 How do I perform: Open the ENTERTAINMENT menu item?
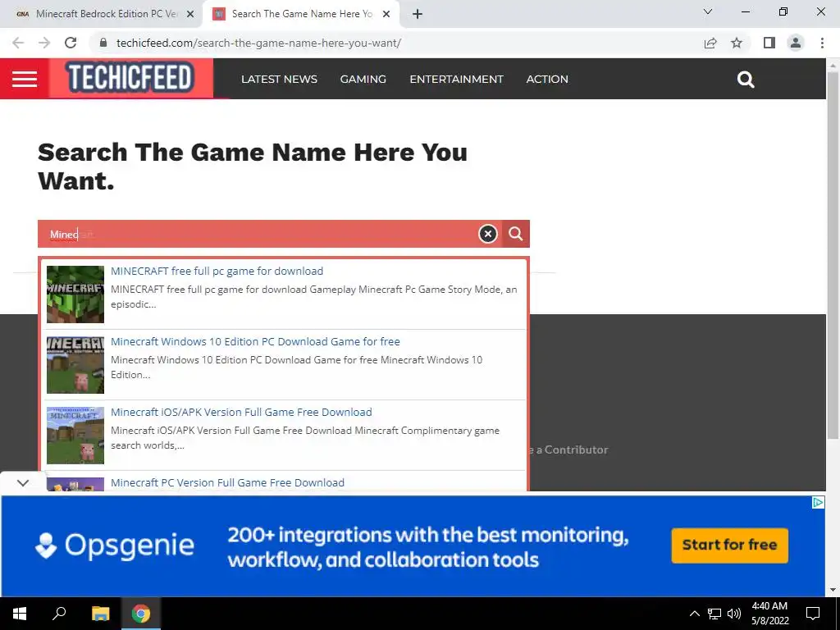tap(456, 80)
